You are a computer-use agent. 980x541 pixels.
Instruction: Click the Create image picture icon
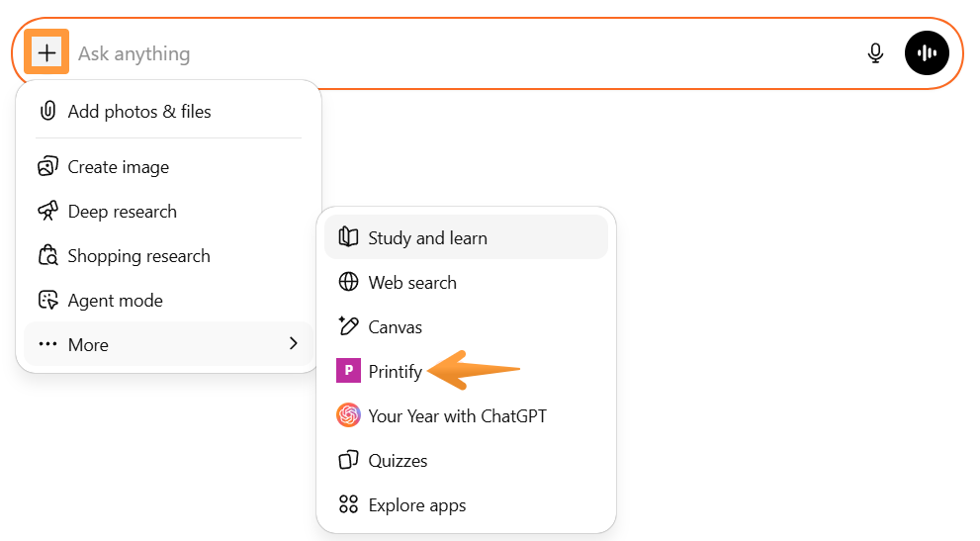coord(48,166)
